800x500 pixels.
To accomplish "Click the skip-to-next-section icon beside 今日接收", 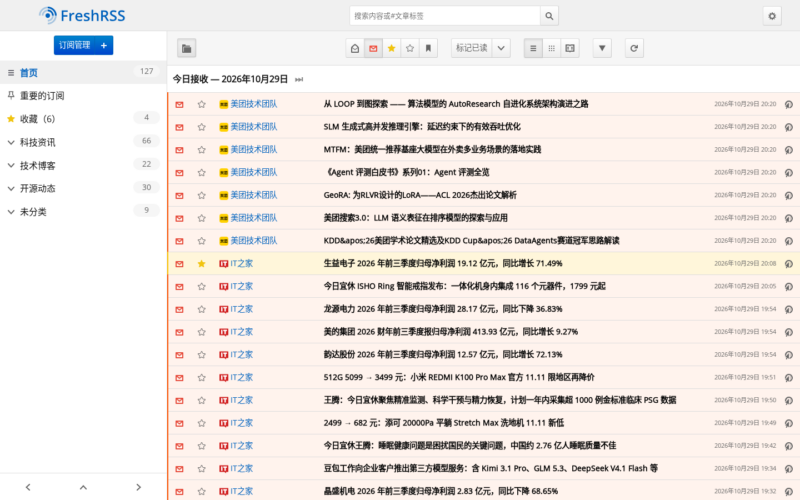I will (299, 80).
